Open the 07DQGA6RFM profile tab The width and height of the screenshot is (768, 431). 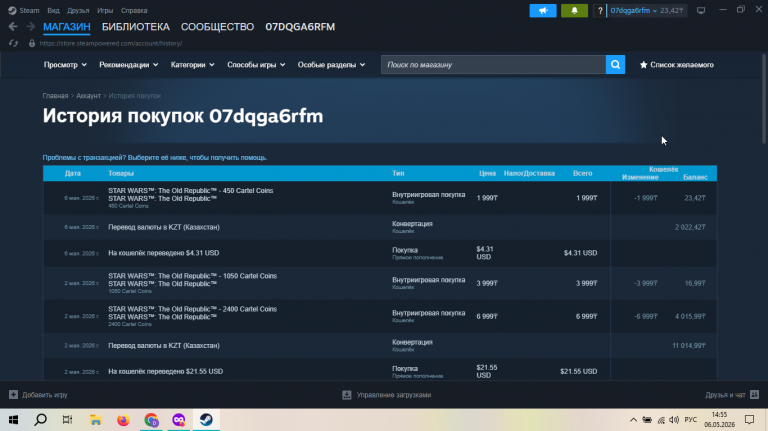[x=300, y=27]
